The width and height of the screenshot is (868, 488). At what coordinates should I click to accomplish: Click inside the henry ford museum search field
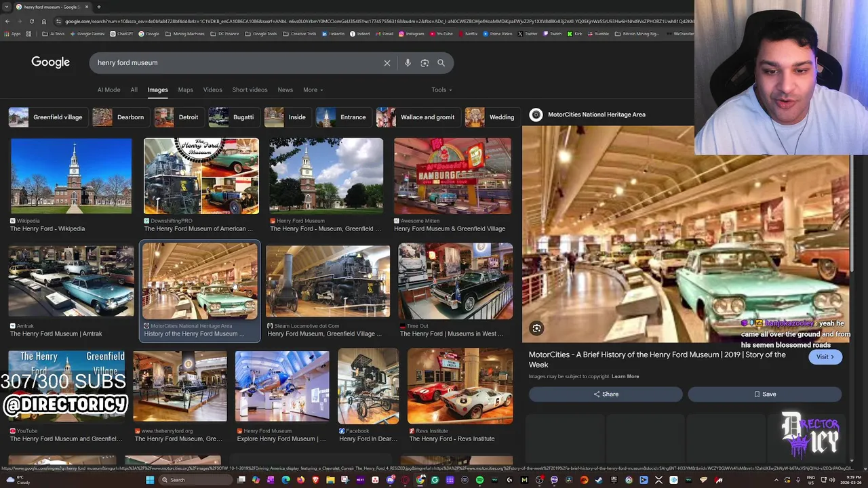[x=234, y=63]
